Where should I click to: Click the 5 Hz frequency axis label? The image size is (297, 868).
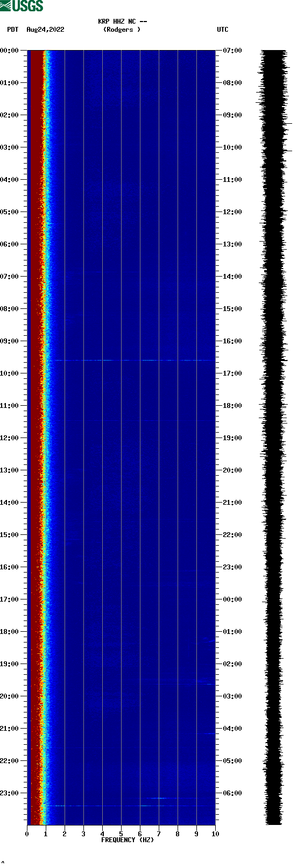tap(121, 834)
